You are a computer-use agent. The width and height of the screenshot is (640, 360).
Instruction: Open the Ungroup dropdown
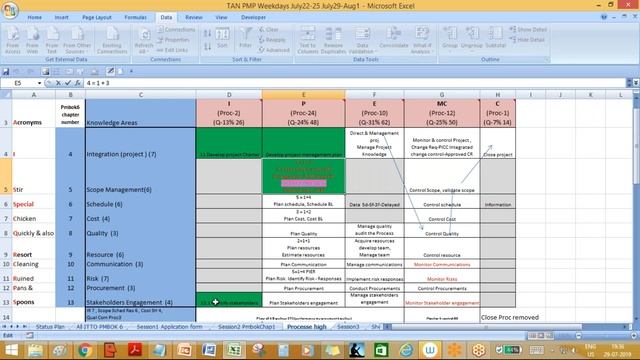[472, 40]
